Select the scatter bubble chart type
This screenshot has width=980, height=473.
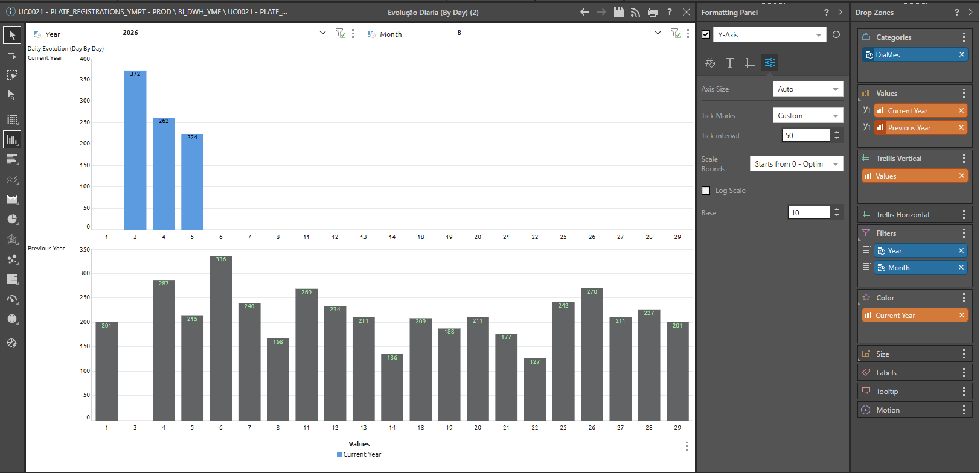click(x=12, y=259)
